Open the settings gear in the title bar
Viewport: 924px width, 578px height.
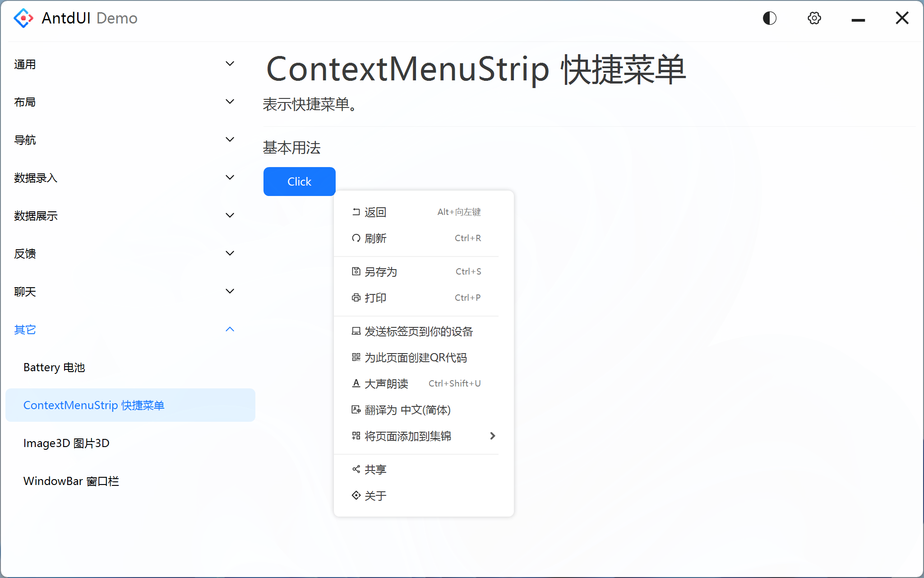(x=814, y=18)
